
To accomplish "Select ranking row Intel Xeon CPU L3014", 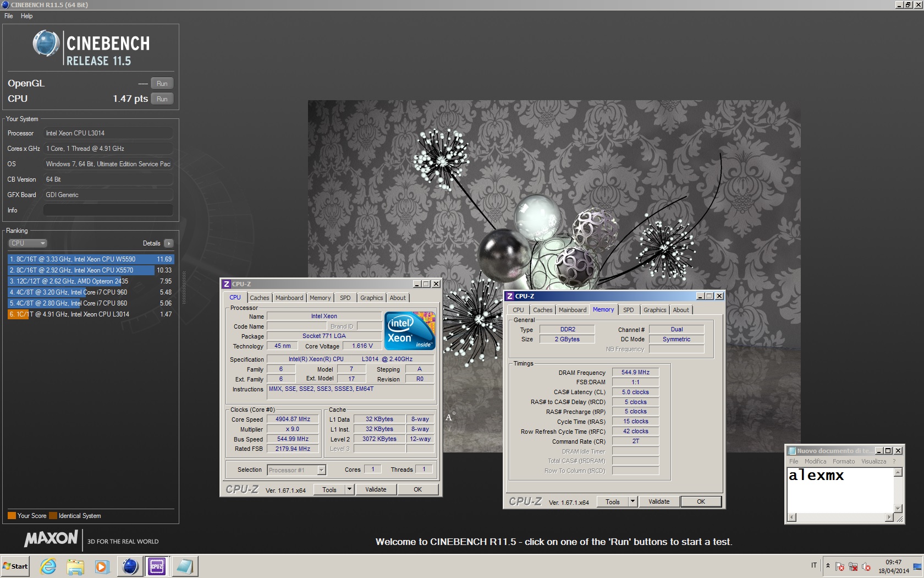I will 91,314.
